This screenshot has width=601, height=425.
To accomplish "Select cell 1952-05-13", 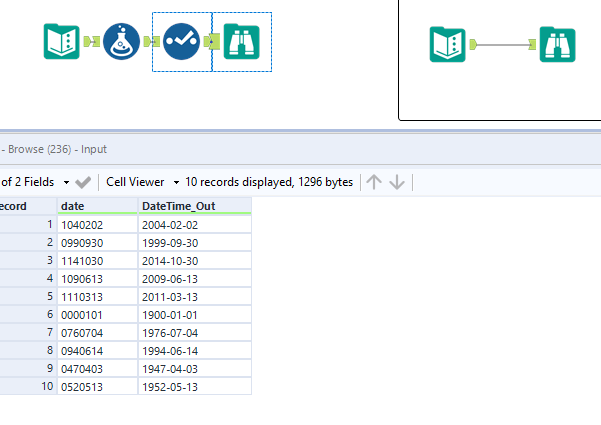I will pyautogui.click(x=195, y=387).
